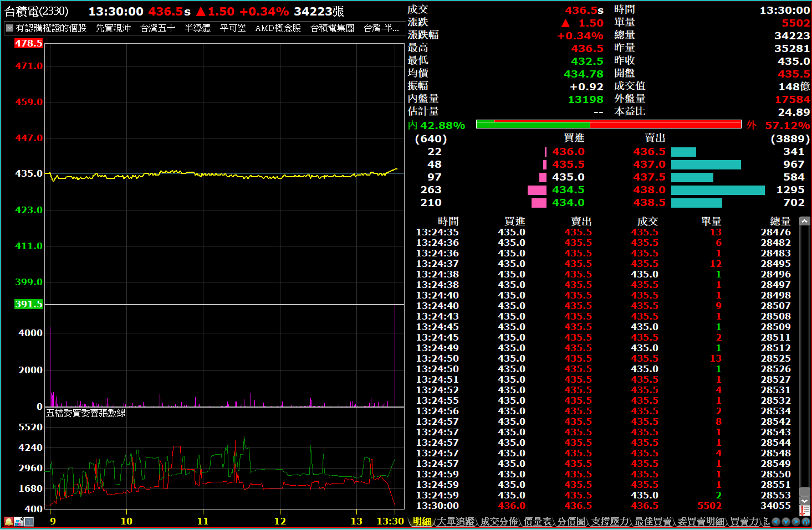Click the 成交 column header in trade list
The width and height of the screenshot is (812, 530).
pos(647,222)
